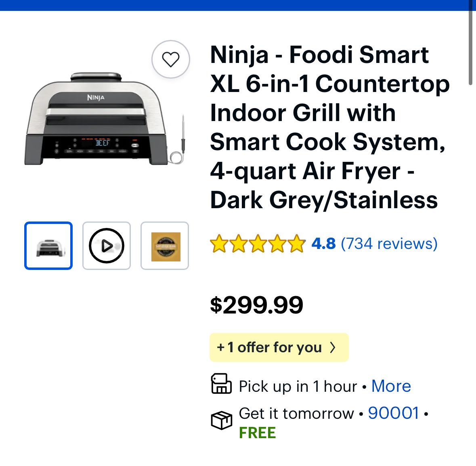Select the gold badge thumbnail
The width and height of the screenshot is (476, 466).
[x=165, y=246]
